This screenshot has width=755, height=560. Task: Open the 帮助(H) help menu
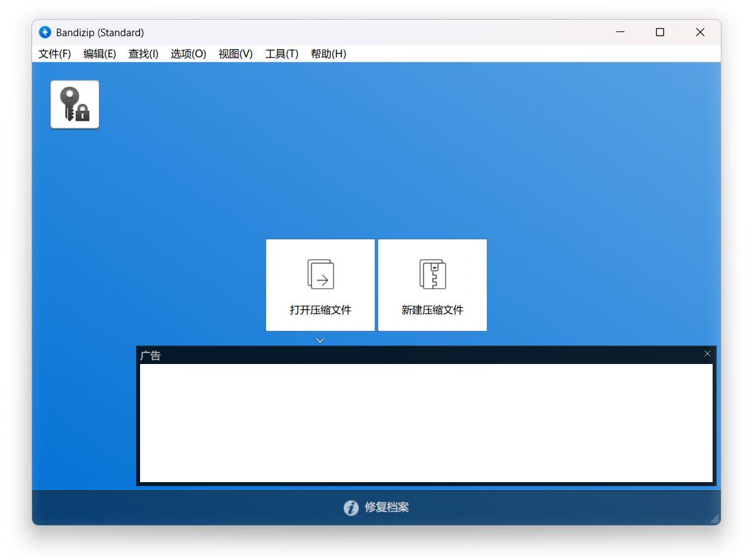pyautogui.click(x=328, y=54)
